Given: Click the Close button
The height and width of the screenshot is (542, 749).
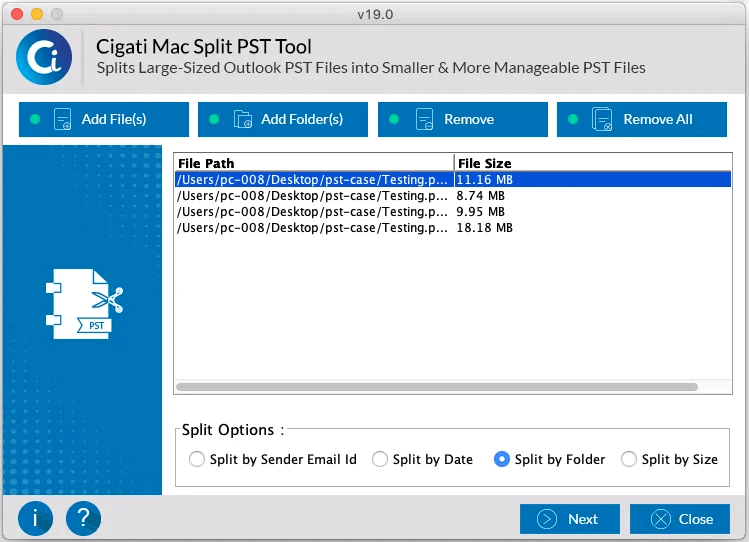Looking at the screenshot, I should tap(680, 519).
